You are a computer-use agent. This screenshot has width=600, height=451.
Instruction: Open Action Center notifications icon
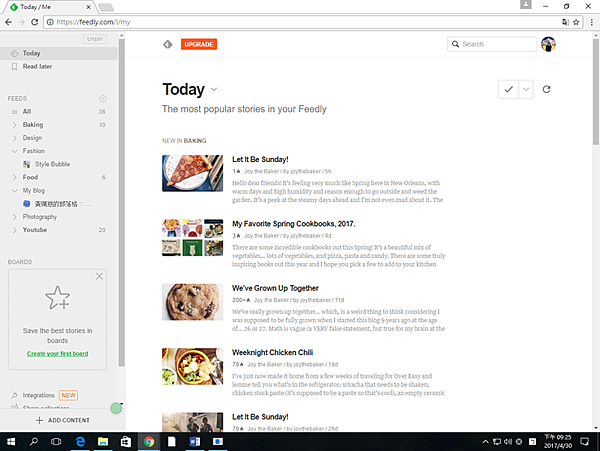(x=584, y=442)
